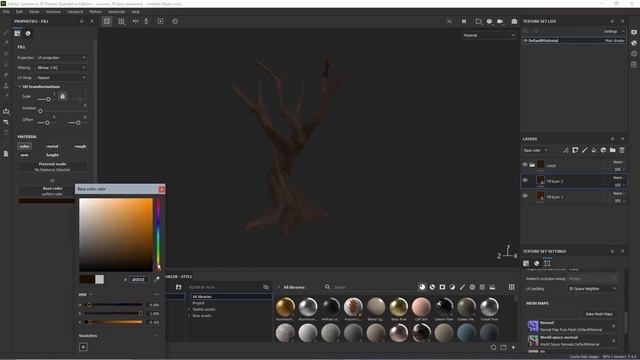Open the Base color channel dropdown in Layers
The height and width of the screenshot is (360, 640).
point(536,150)
